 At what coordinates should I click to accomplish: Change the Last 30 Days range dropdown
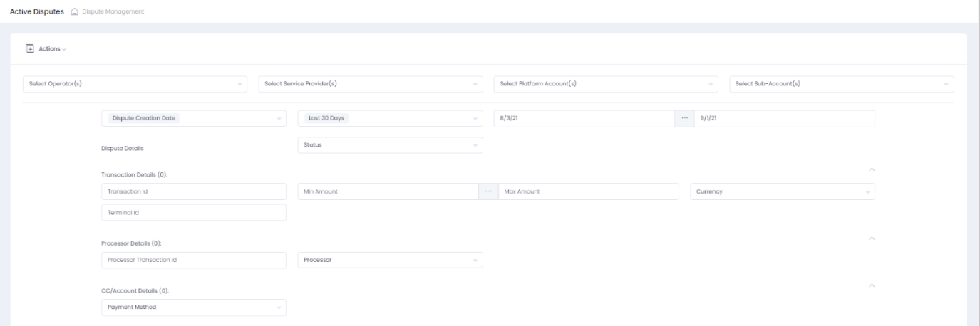(390, 118)
